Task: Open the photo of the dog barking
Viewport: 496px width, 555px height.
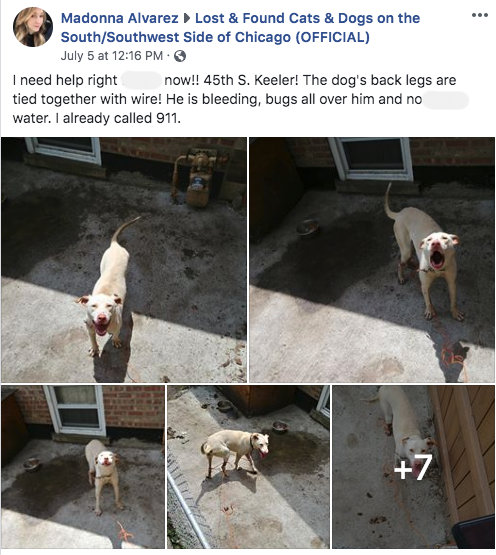Action: pos(372,260)
